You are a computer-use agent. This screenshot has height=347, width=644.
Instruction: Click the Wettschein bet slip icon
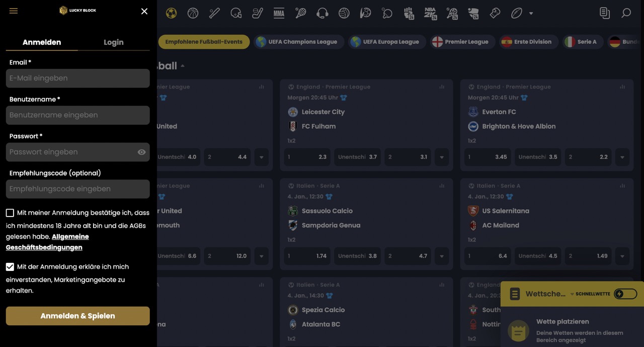[x=515, y=294]
